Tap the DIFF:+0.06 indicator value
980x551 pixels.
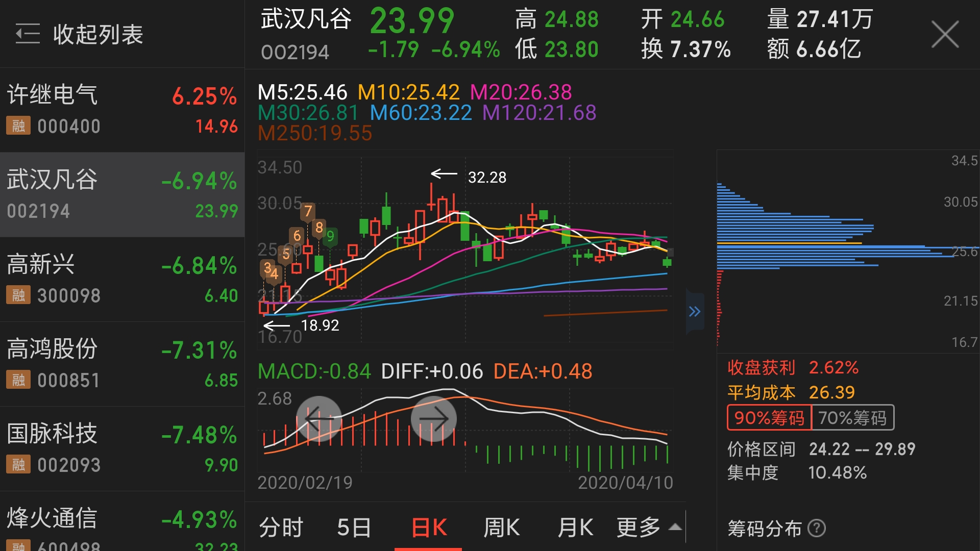coord(432,371)
